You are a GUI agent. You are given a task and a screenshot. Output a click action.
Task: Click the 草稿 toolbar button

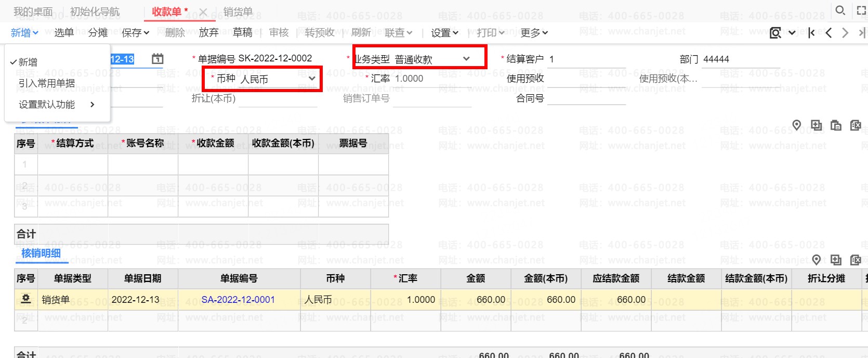pos(242,33)
